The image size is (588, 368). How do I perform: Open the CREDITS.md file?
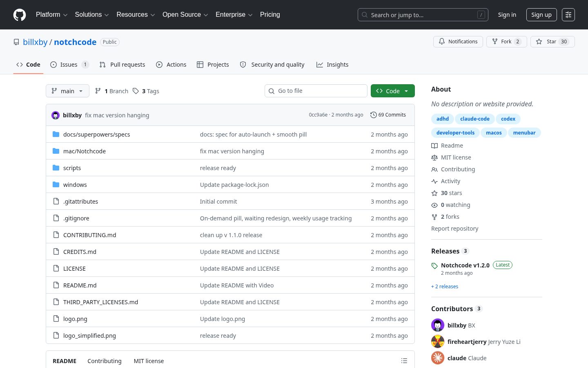click(80, 252)
